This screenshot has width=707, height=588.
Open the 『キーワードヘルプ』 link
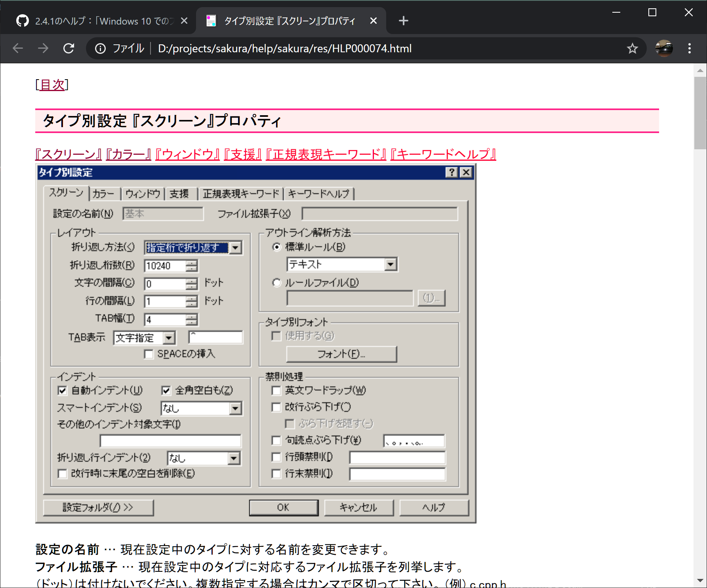tap(443, 154)
